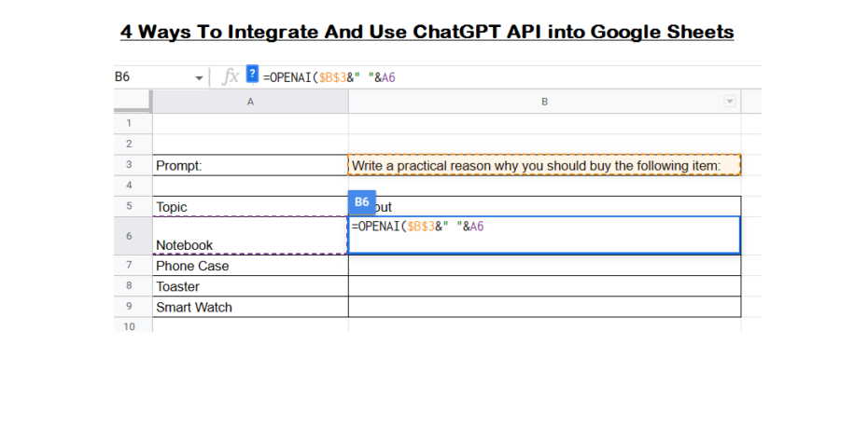
Task: Click empty cell B9 next to Smart Watch
Action: 545,307
